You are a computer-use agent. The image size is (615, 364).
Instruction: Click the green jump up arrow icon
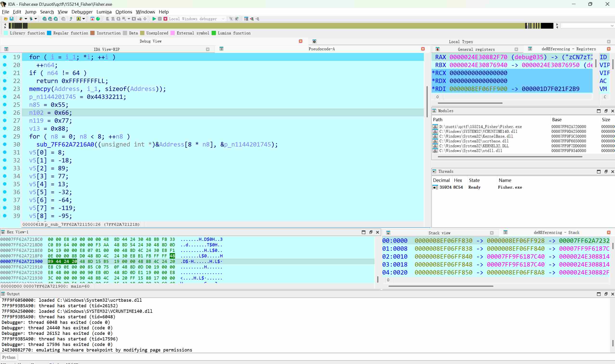pyautogui.click(x=71, y=19)
